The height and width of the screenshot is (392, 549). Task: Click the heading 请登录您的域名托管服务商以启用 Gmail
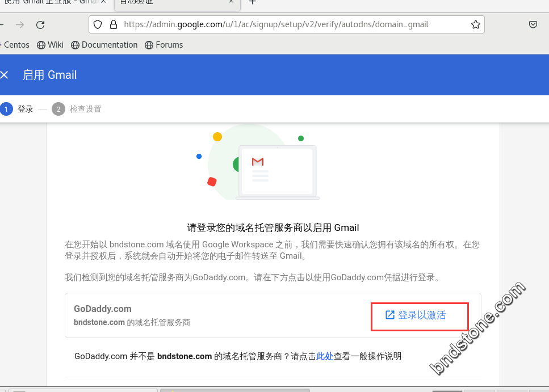tap(273, 228)
